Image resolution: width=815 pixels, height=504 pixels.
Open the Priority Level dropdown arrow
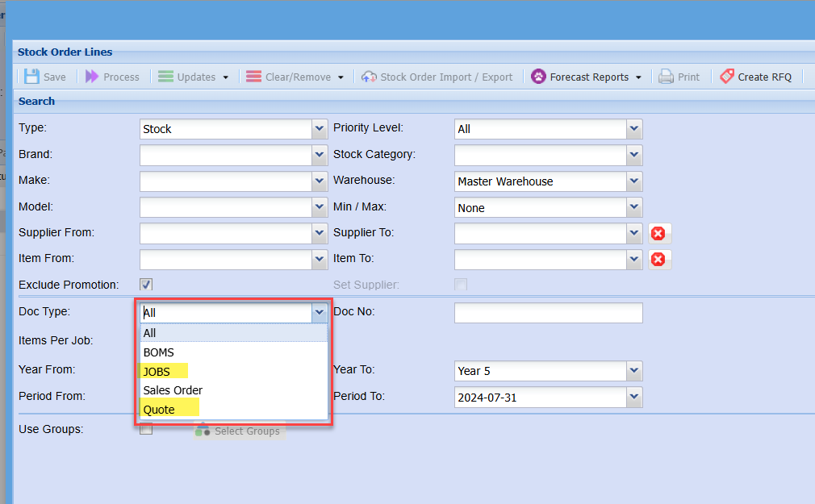point(634,129)
